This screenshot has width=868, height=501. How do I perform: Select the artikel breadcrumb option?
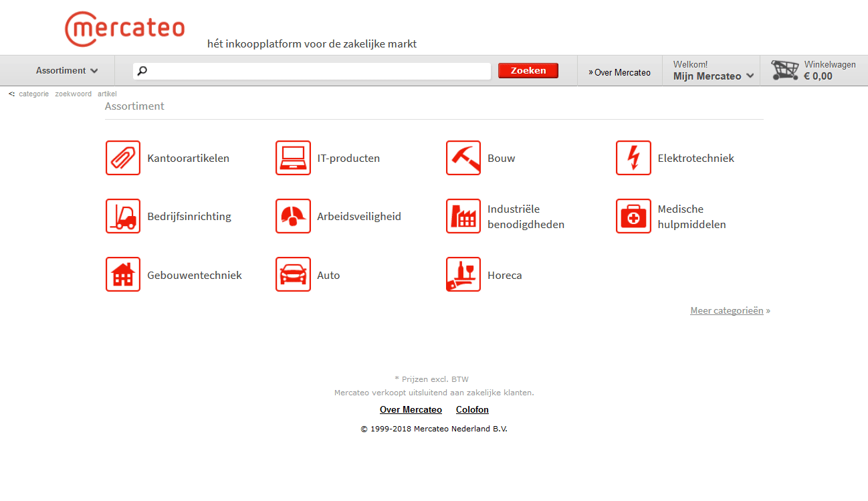click(x=107, y=94)
